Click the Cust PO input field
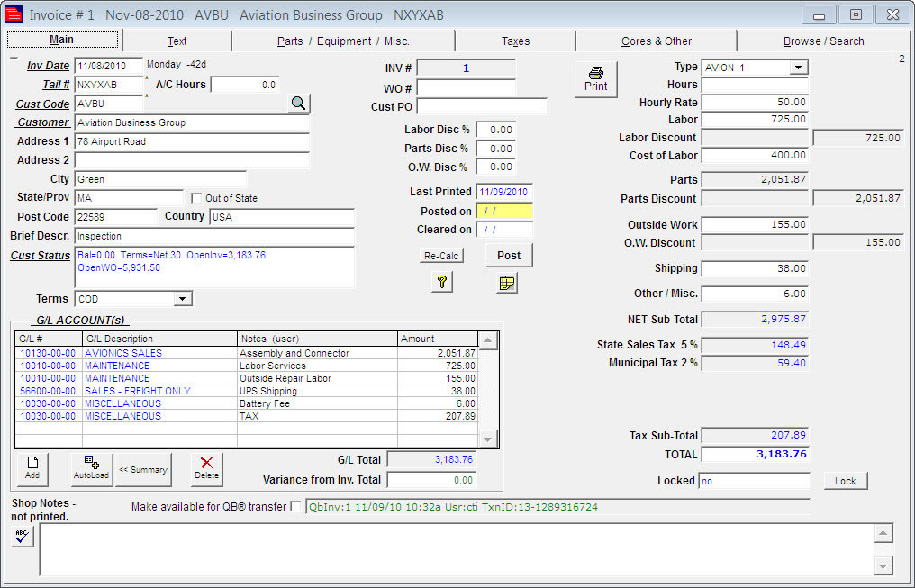 (x=482, y=106)
